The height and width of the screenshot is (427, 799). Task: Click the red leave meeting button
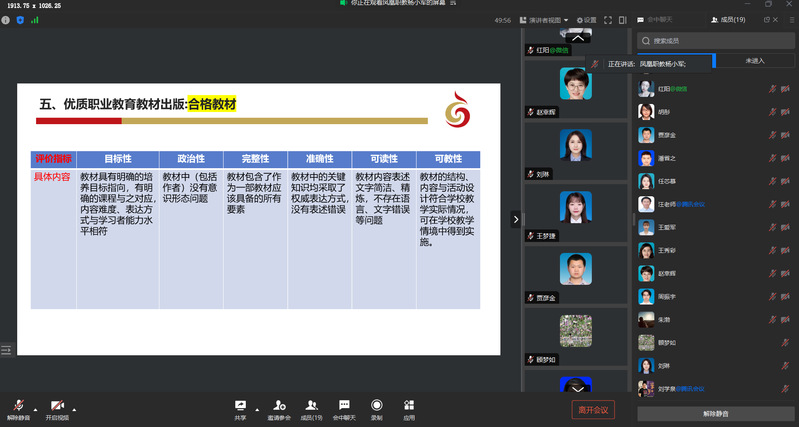pyautogui.click(x=591, y=410)
